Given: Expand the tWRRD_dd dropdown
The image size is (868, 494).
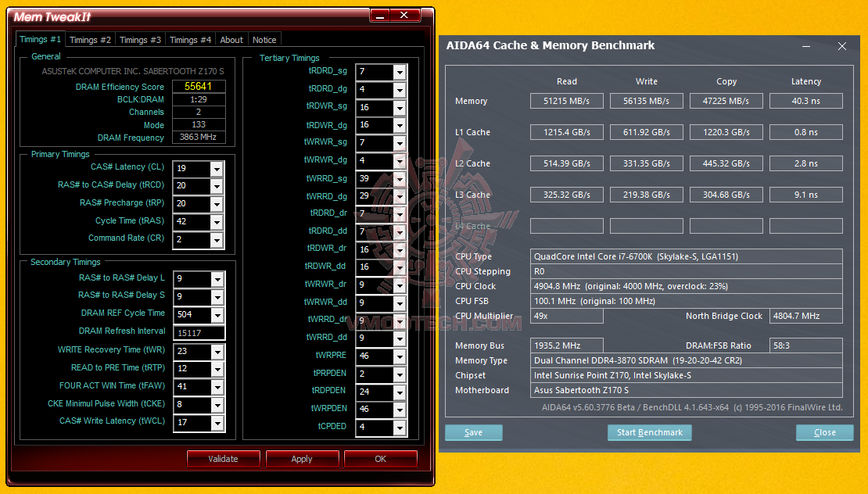Looking at the screenshot, I should click(x=400, y=339).
